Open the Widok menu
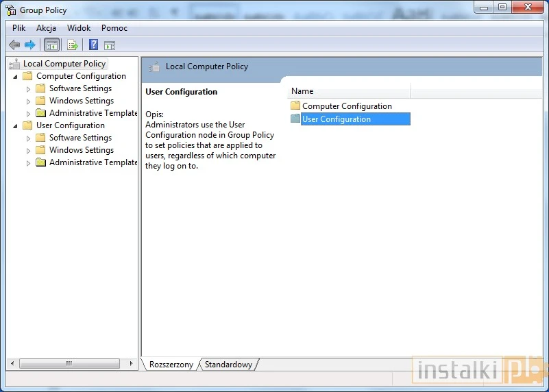The width and height of the screenshot is (549, 392). tap(79, 28)
